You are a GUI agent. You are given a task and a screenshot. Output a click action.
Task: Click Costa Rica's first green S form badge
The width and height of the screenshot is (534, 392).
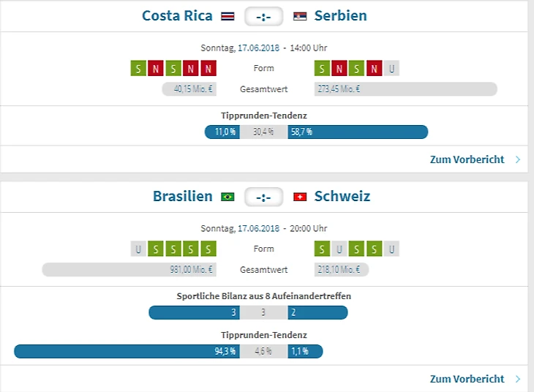click(x=138, y=69)
